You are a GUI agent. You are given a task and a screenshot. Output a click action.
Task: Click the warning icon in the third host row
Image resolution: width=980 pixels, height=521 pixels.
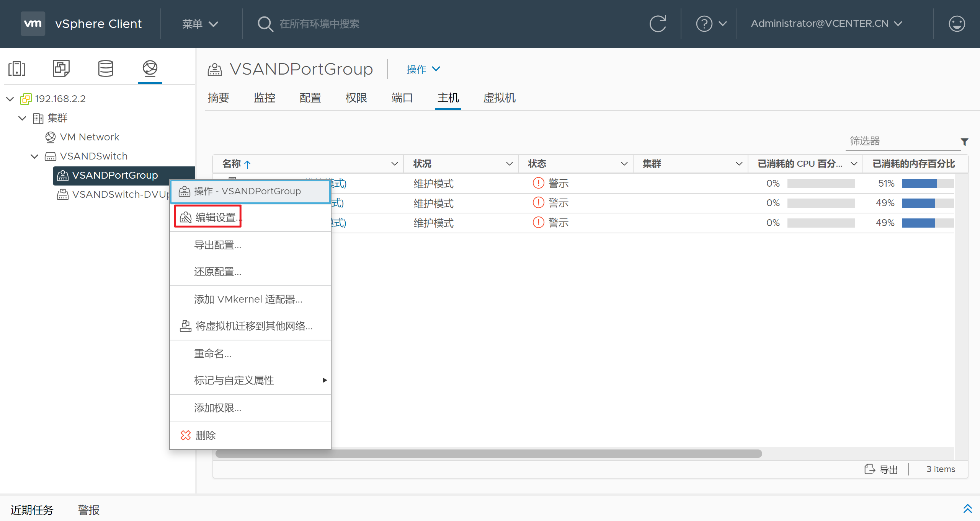538,223
